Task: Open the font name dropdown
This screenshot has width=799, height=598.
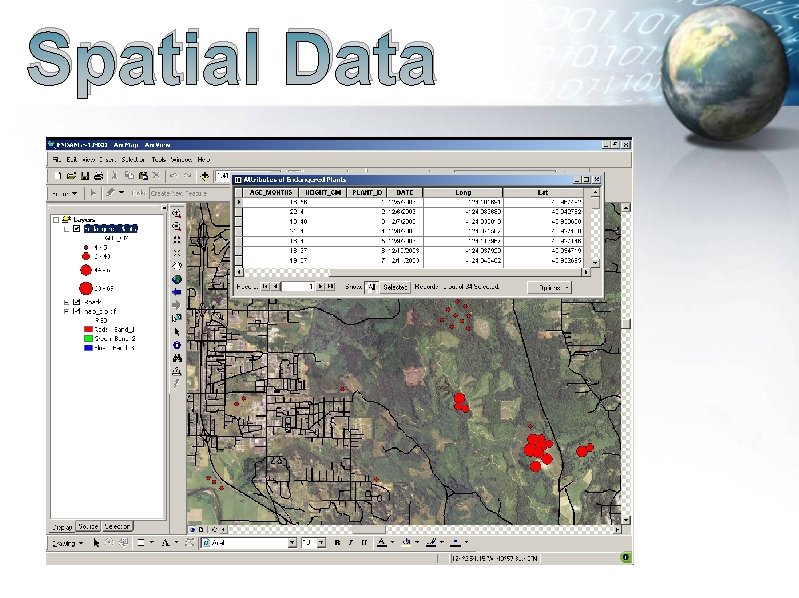Action: click(292, 543)
